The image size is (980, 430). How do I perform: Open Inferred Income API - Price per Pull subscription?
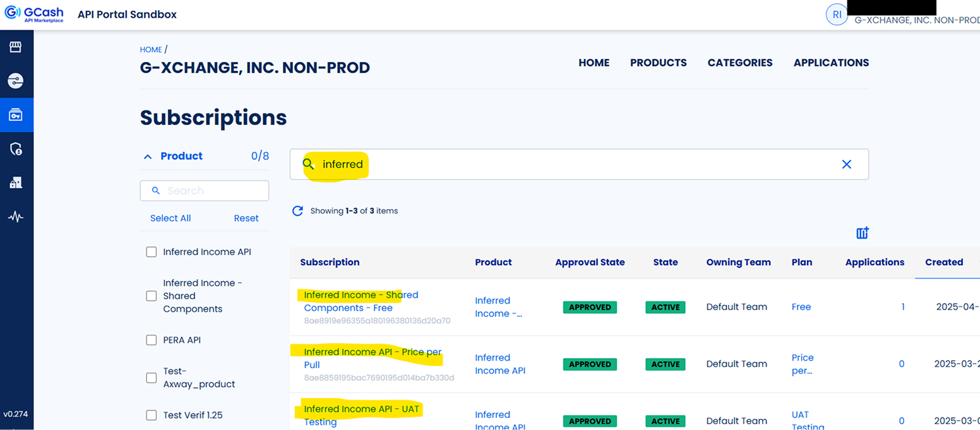point(373,358)
